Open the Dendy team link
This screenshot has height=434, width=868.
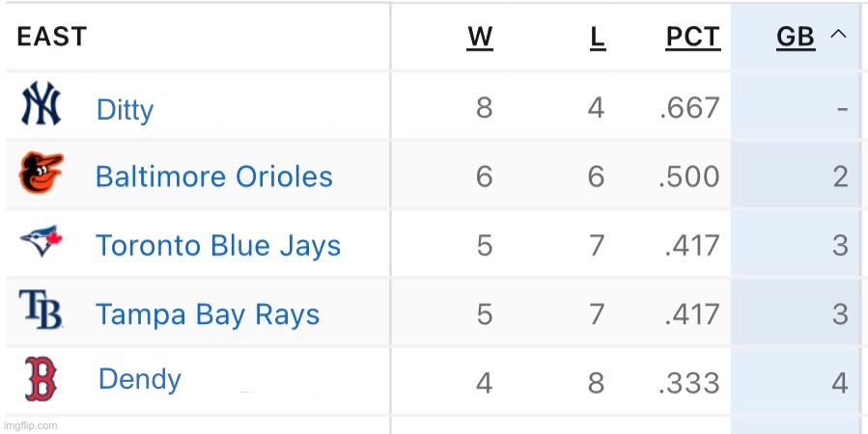click(x=139, y=379)
